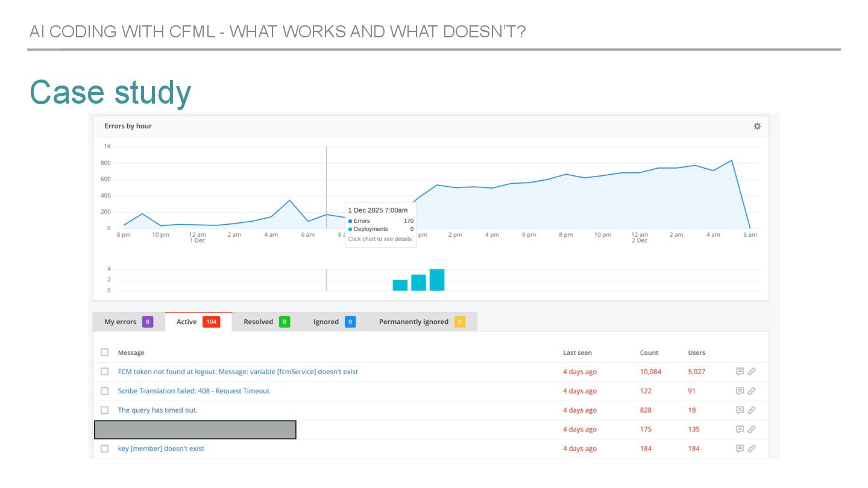
Task: Open the key [member] doesn't exist error
Action: point(161,449)
